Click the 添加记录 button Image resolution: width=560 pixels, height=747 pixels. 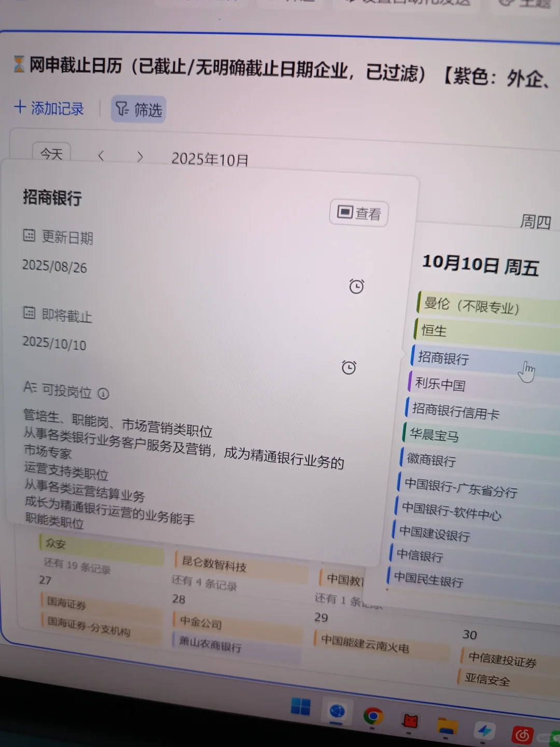click(49, 108)
